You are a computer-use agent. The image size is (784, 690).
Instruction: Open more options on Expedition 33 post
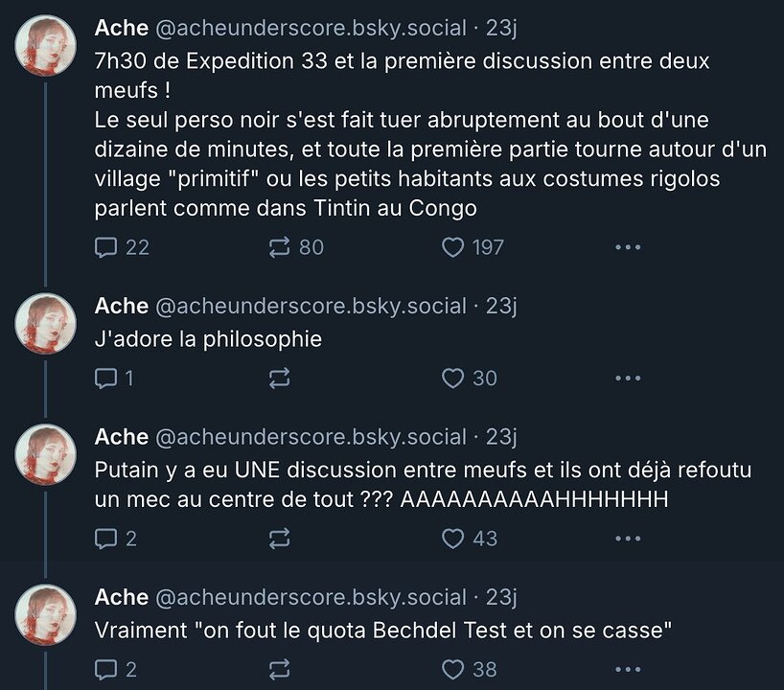[x=627, y=247]
